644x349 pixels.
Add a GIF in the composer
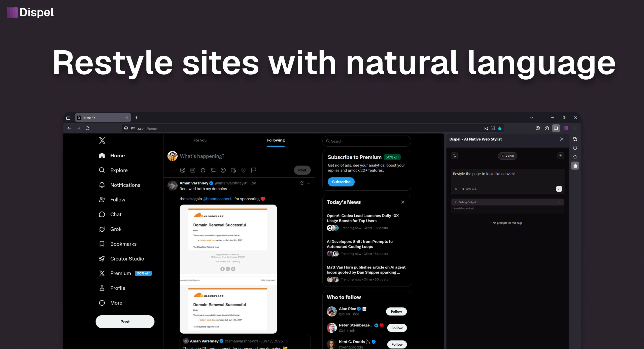[193, 170]
